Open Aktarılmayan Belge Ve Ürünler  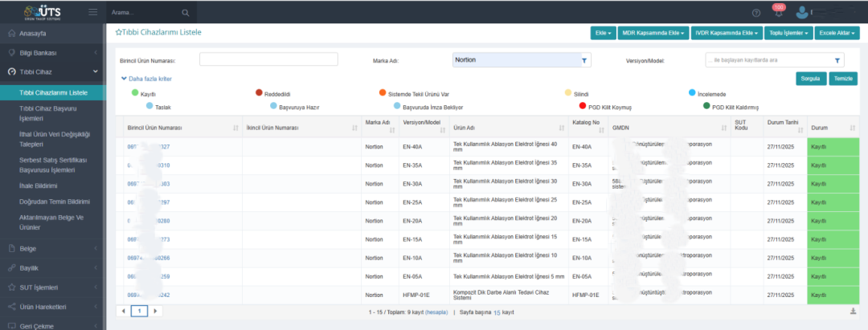[x=51, y=222]
